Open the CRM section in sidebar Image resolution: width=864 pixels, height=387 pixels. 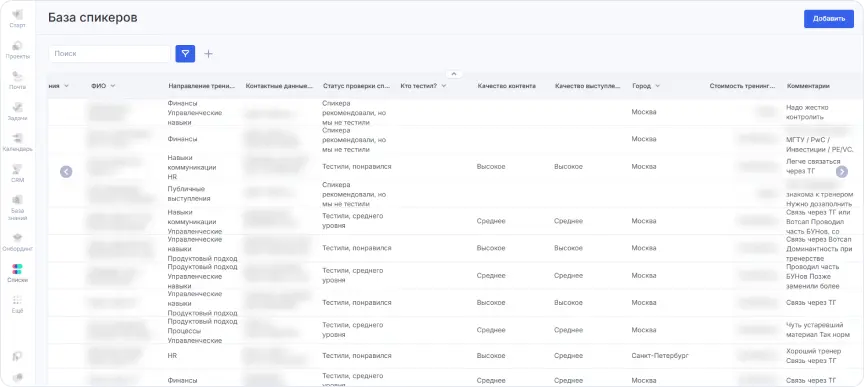coord(17,173)
